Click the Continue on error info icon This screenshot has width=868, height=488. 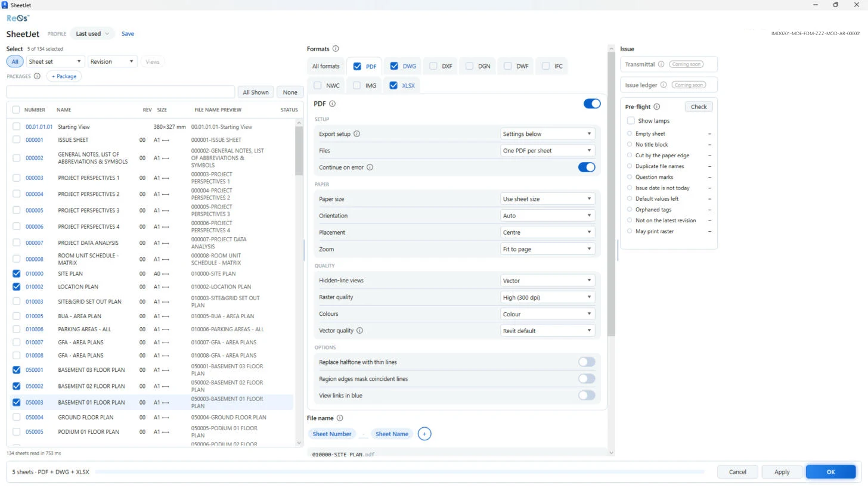click(x=370, y=167)
